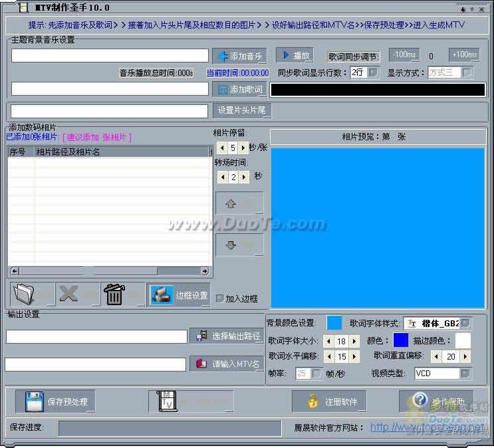The width and height of the screenshot is (494, 448).
Task: Move photo up with the up arrow
Action: pyautogui.click(x=239, y=204)
